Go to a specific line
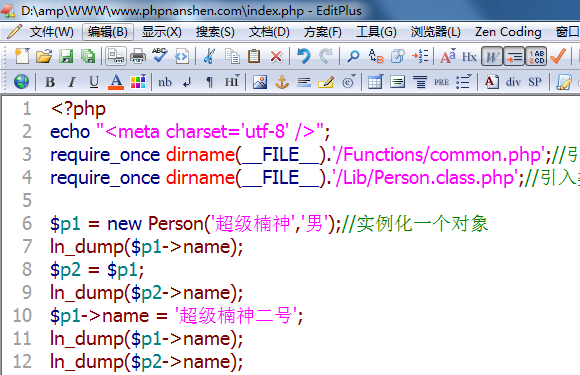 (x=420, y=56)
